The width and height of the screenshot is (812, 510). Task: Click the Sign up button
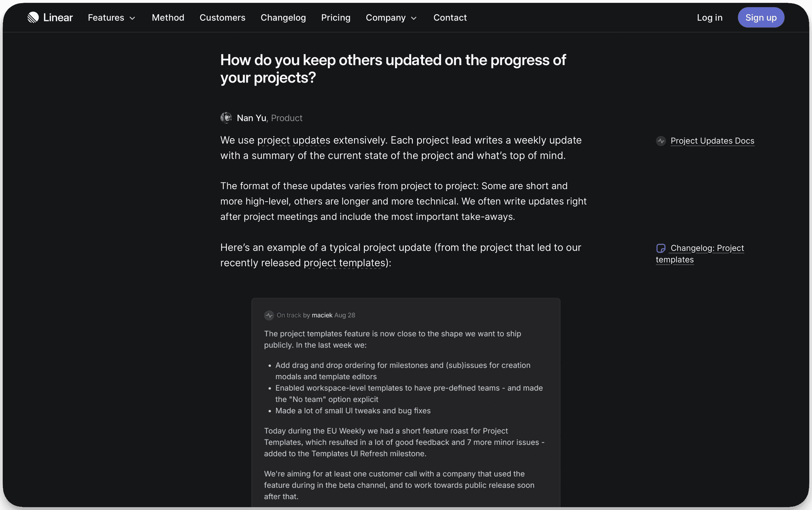[x=761, y=17]
